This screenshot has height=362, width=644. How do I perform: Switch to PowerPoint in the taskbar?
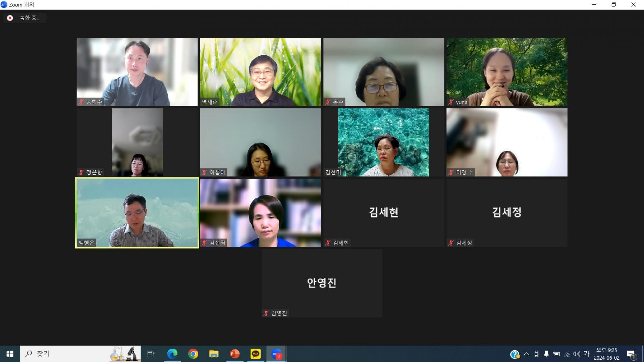[x=234, y=354]
